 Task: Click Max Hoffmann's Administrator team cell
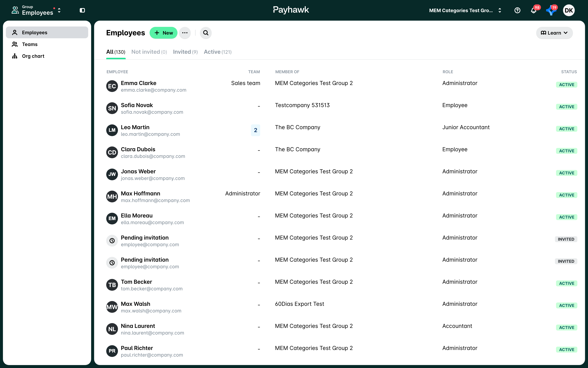point(243,194)
